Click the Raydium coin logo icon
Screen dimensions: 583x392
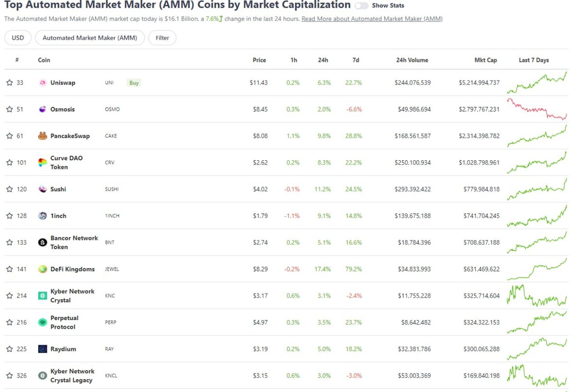(x=43, y=349)
